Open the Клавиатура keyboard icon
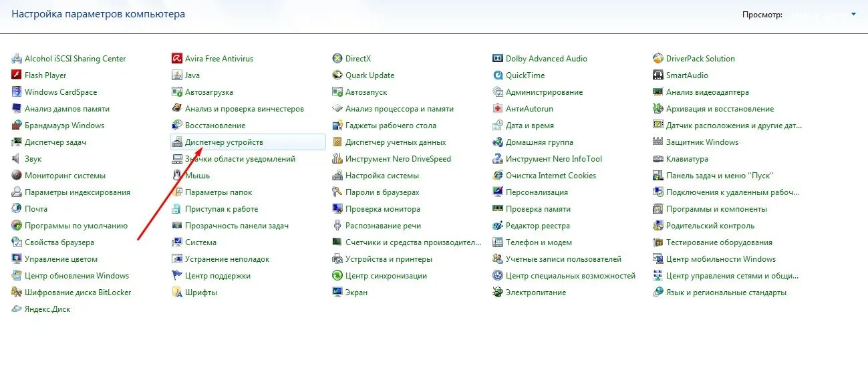 point(658,159)
